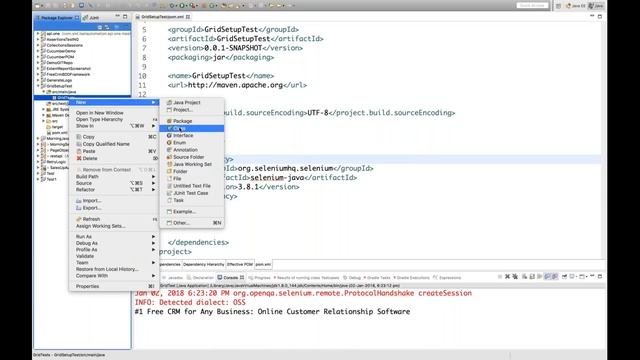The width and height of the screenshot is (640, 360).
Task: Click Copy in context menu
Action: click(114, 137)
